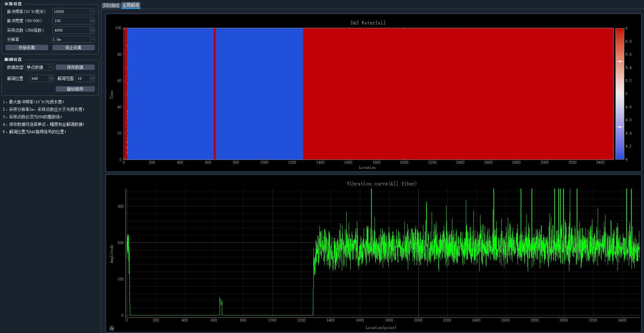
Task: Increase pulse width using up arrow
Action: (x=92, y=19)
